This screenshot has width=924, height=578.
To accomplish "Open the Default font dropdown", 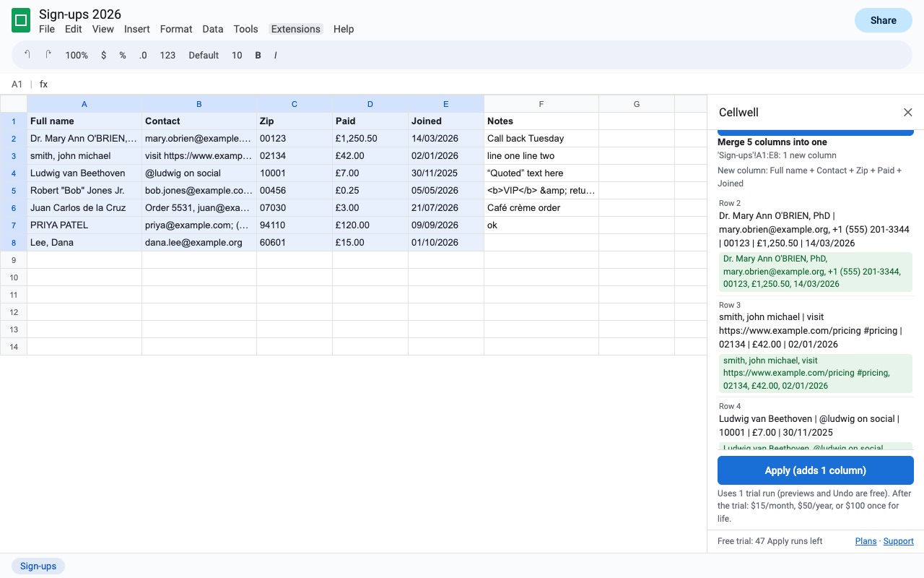I will click(x=204, y=55).
